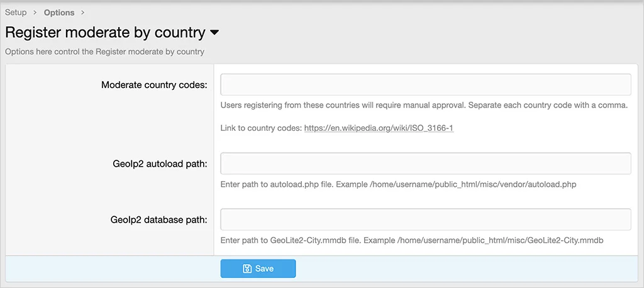Image resolution: width=644 pixels, height=288 pixels.
Task: Click the manual approval hint text
Action: tap(424, 105)
